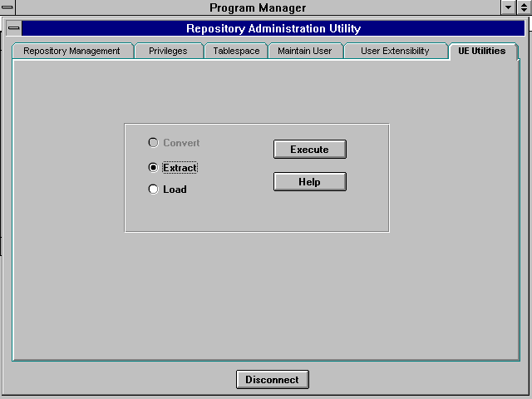
Task: Click the Program Manager title bar
Action: point(258,7)
